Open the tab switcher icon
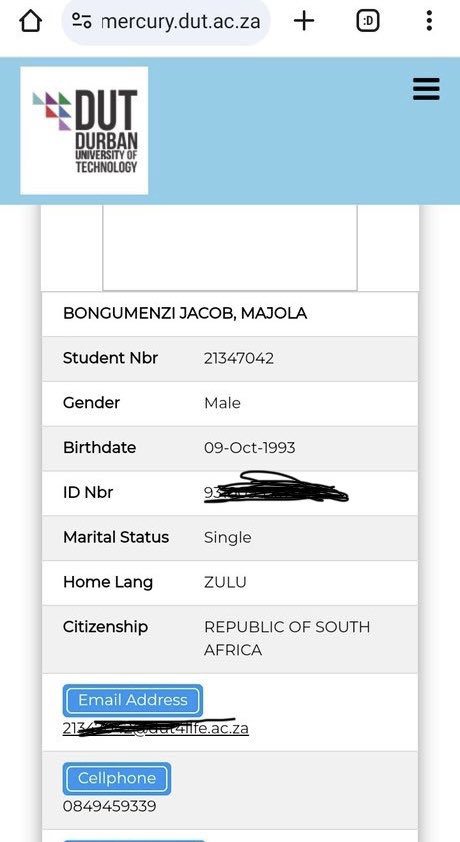Screen dimensions: 460x842 (x=368, y=21)
